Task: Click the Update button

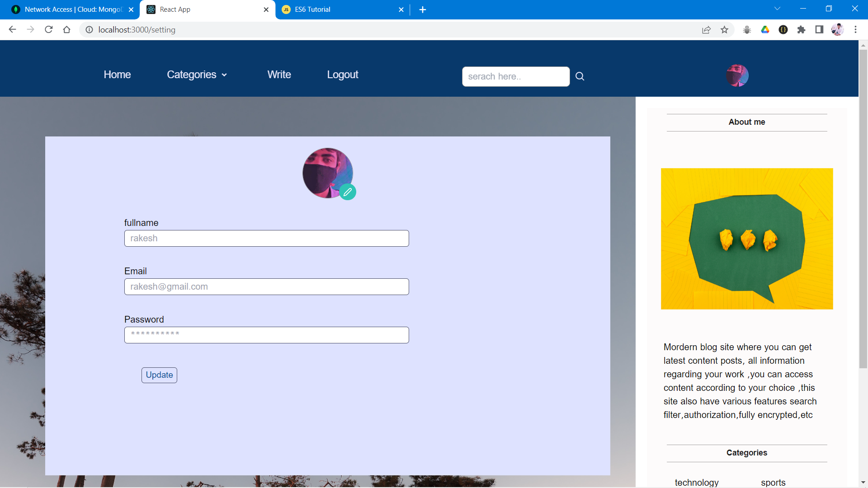Action: [x=159, y=375]
